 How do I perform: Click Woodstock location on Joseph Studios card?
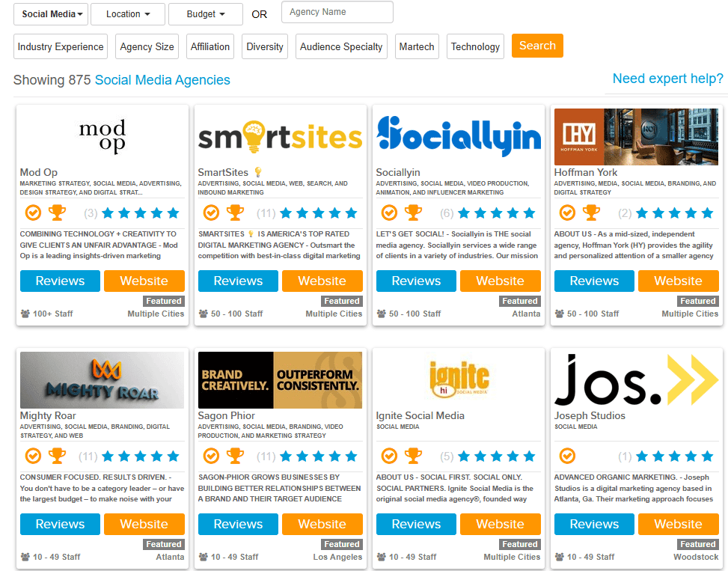tap(696, 557)
